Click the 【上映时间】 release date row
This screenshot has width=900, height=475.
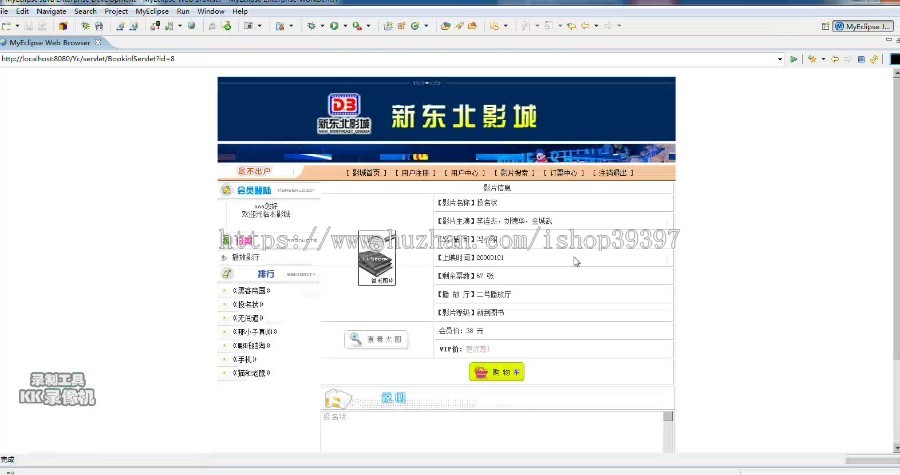[x=471, y=258]
